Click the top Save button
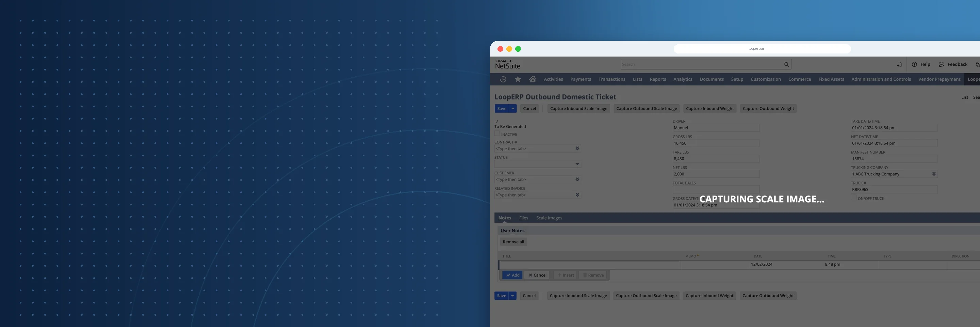Viewport: 980px width, 327px height. (x=502, y=109)
